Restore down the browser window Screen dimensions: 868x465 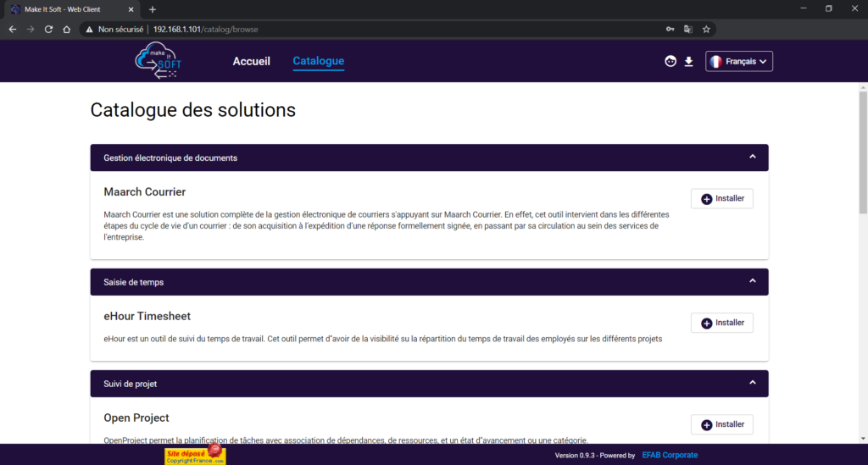pyautogui.click(x=829, y=8)
